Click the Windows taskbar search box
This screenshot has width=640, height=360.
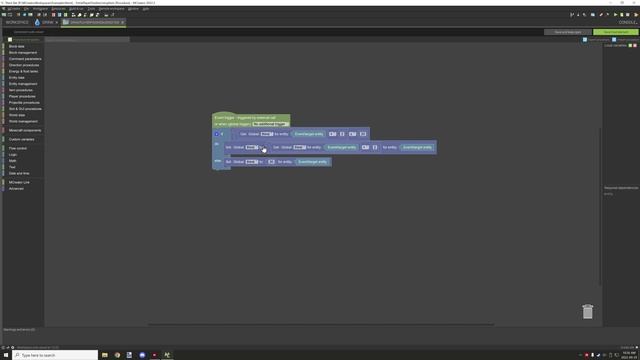point(55,355)
